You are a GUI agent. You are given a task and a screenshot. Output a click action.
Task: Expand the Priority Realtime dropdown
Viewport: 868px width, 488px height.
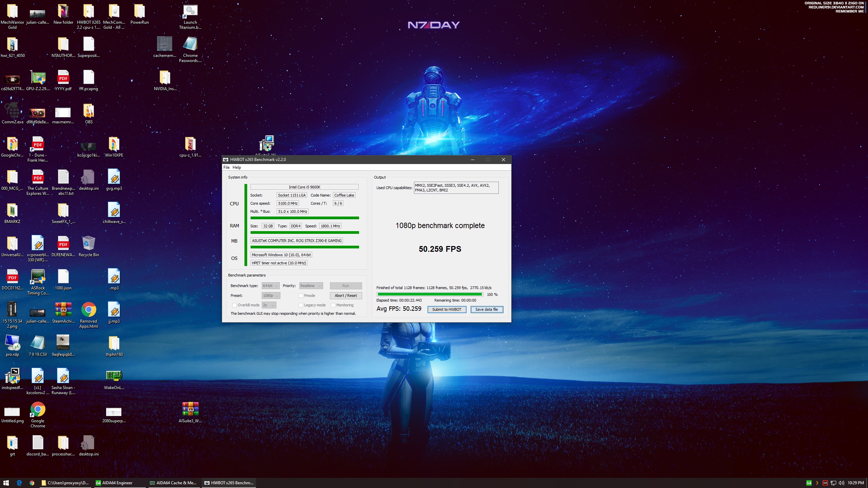(311, 286)
